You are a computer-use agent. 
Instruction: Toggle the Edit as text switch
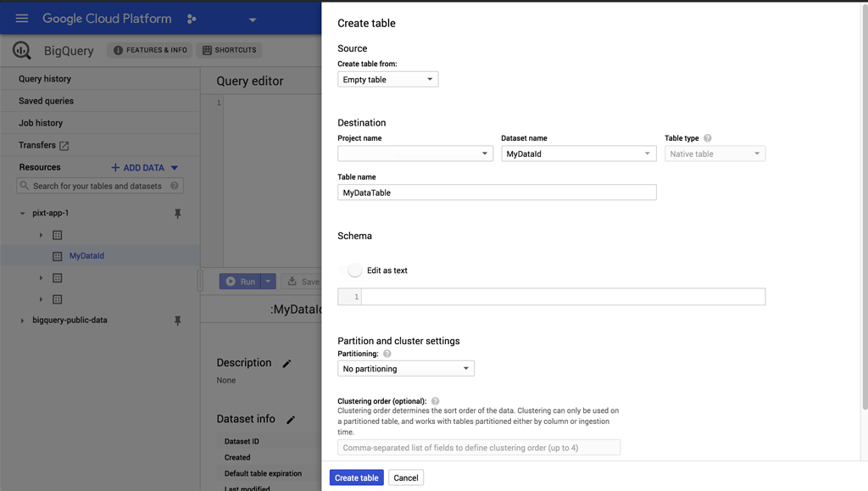[351, 271]
